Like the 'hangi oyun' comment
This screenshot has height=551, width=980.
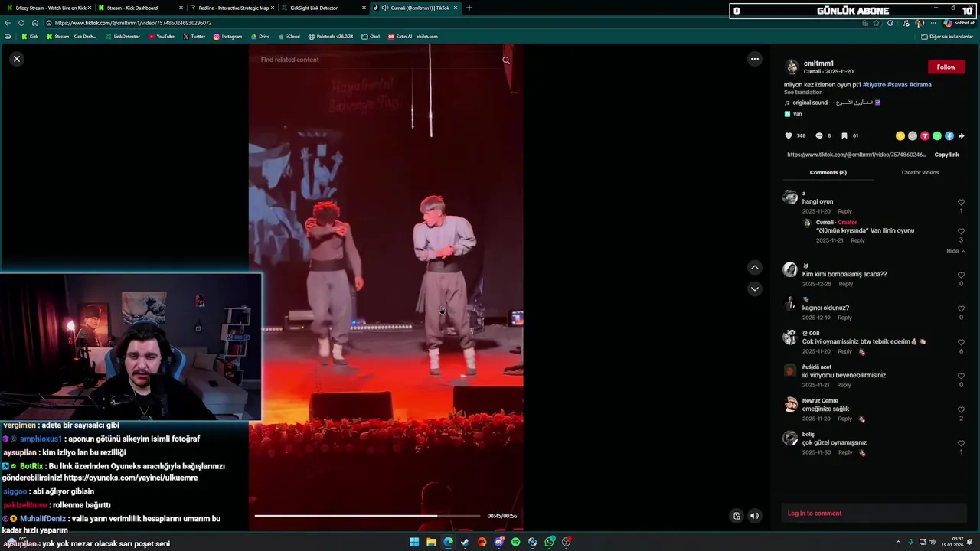(961, 203)
